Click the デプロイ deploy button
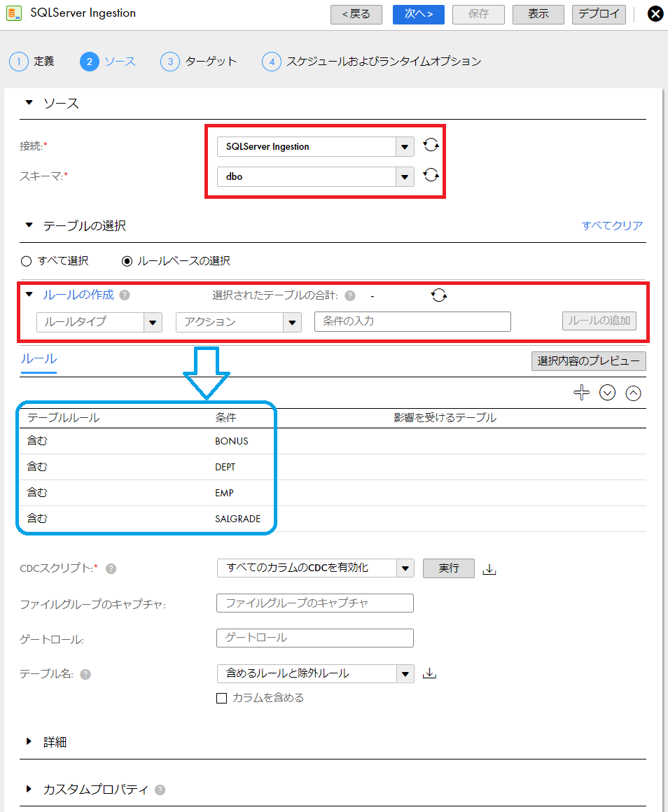This screenshot has width=668, height=812. click(x=599, y=15)
